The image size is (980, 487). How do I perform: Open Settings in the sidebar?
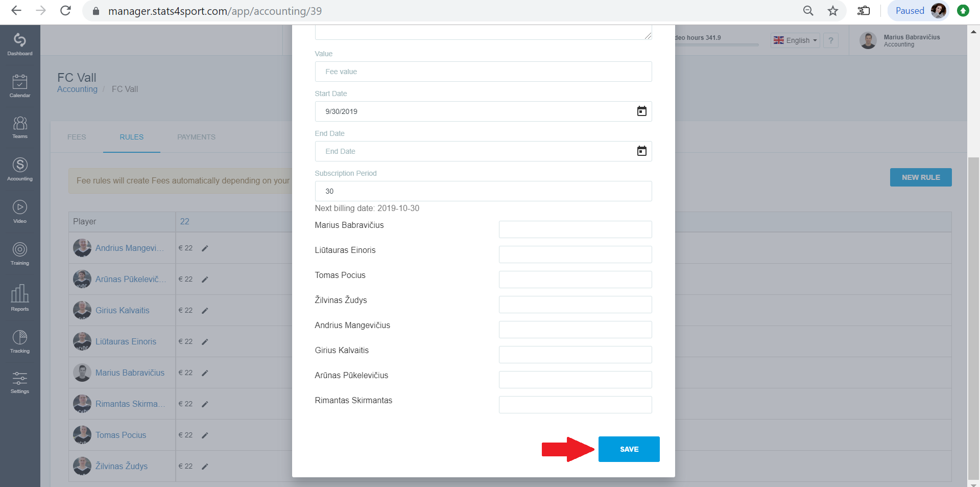pos(20,383)
